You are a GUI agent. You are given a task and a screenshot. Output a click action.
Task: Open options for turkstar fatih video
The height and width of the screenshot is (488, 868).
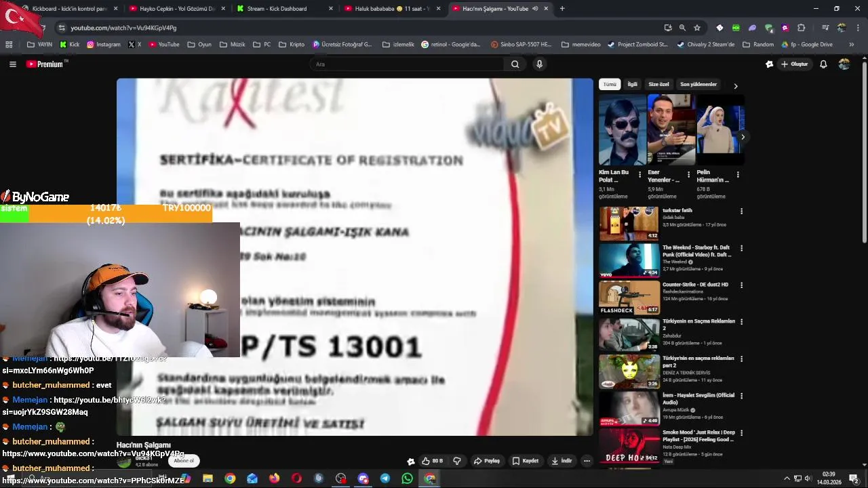coord(741,211)
